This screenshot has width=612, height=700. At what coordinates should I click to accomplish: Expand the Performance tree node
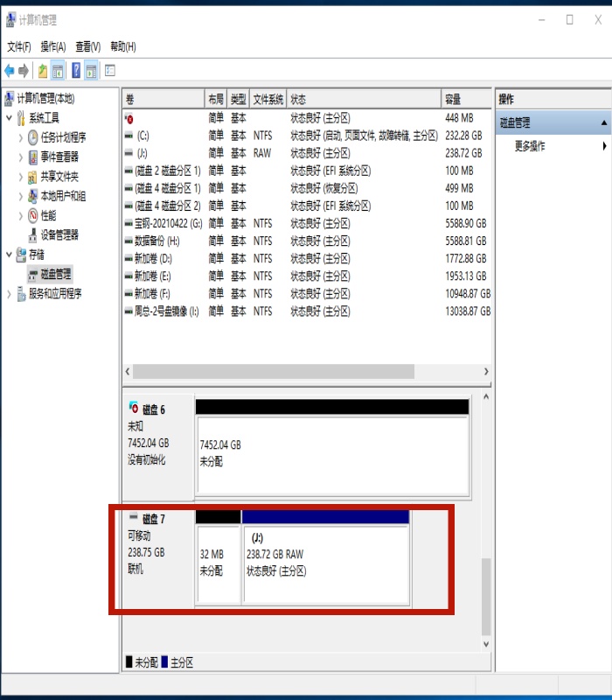coord(20,216)
